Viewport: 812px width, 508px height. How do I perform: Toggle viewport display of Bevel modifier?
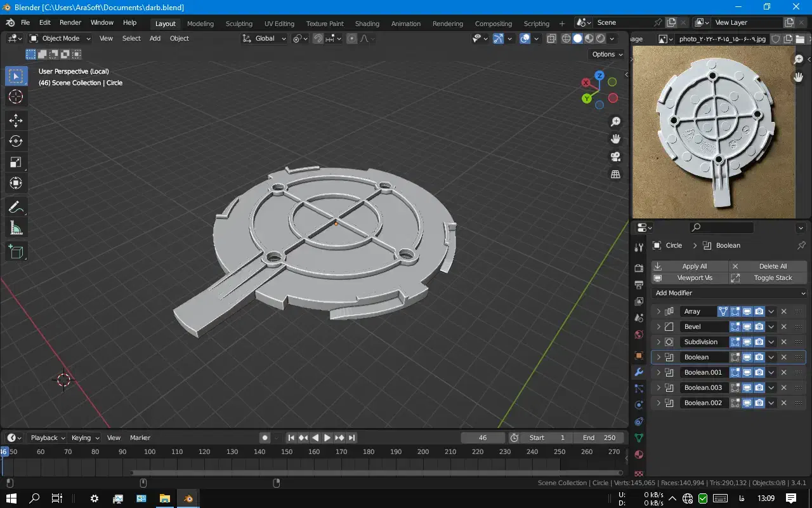[747, 326]
